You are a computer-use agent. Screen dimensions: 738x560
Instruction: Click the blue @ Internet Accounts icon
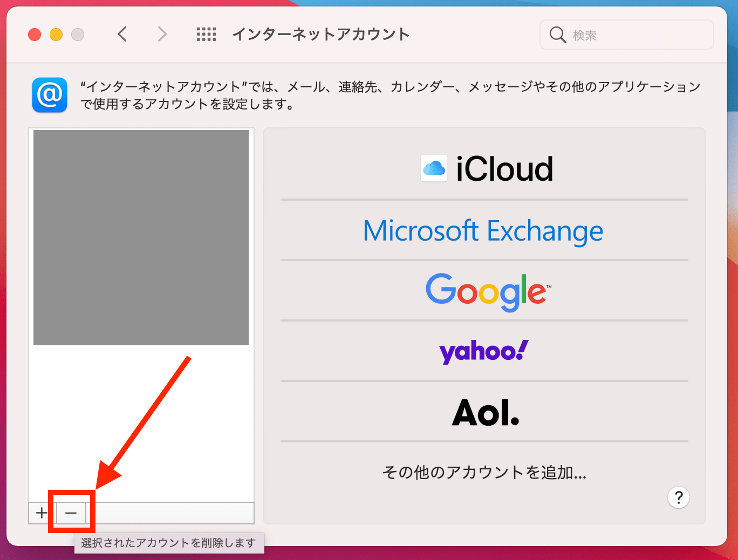[50, 95]
